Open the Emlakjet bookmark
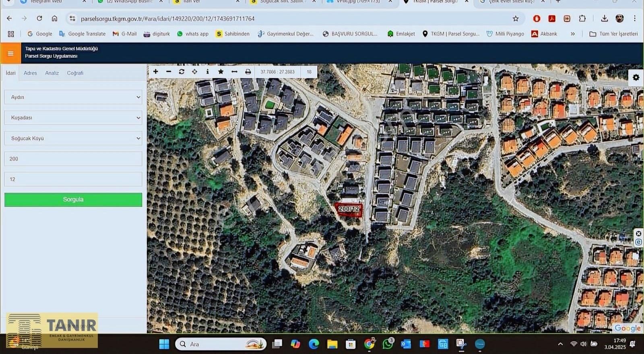 pyautogui.click(x=401, y=34)
